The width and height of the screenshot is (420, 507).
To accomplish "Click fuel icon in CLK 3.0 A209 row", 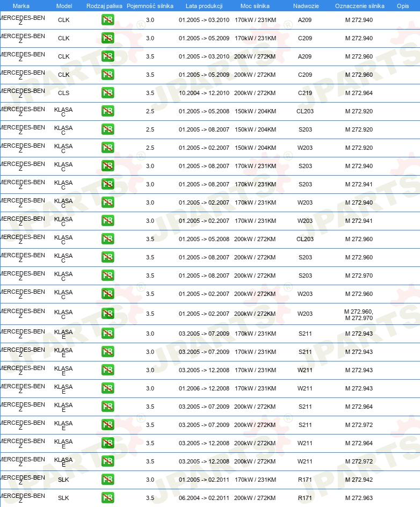I will pos(107,20).
